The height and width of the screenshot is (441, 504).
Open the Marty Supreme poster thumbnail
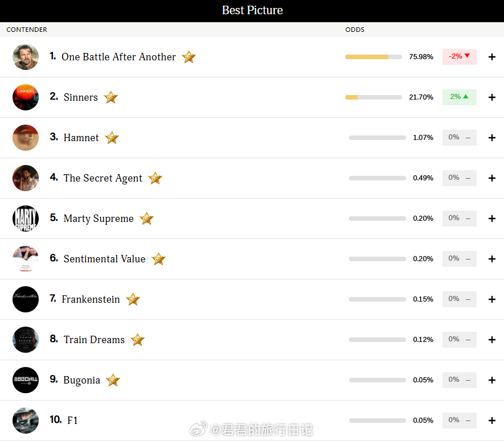pos(26,219)
